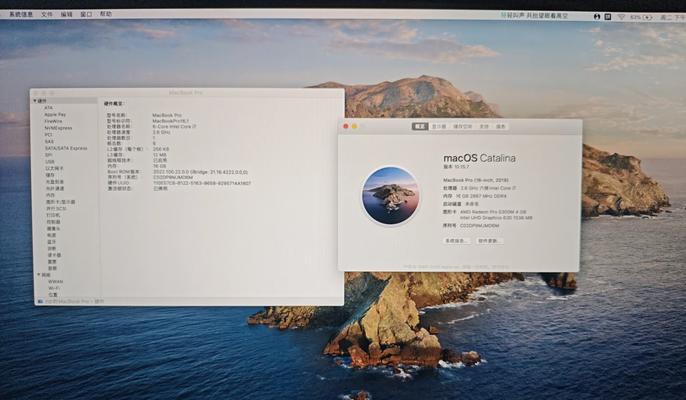
Task: Select USB in the hardware list
Action: 50,162
